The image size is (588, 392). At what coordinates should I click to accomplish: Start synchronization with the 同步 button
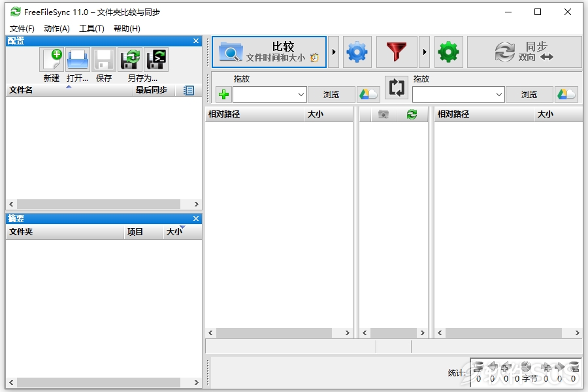tap(524, 52)
